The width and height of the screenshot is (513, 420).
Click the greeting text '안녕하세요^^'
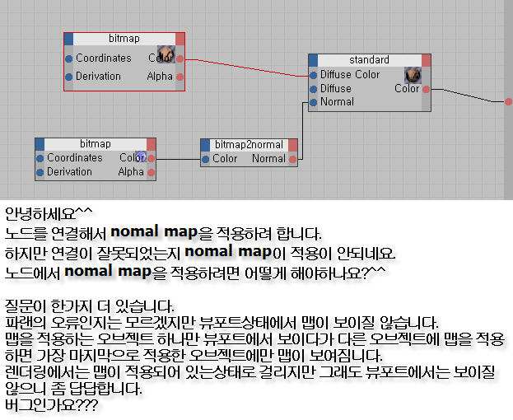click(49, 214)
